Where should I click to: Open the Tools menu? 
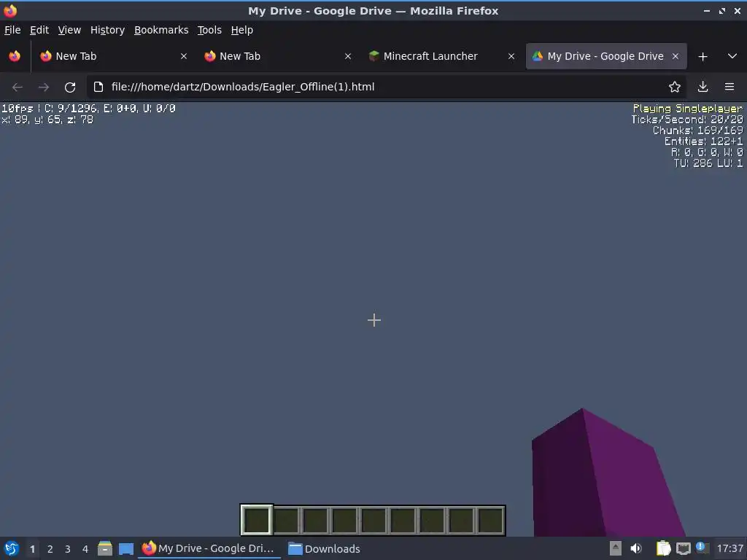pyautogui.click(x=209, y=30)
